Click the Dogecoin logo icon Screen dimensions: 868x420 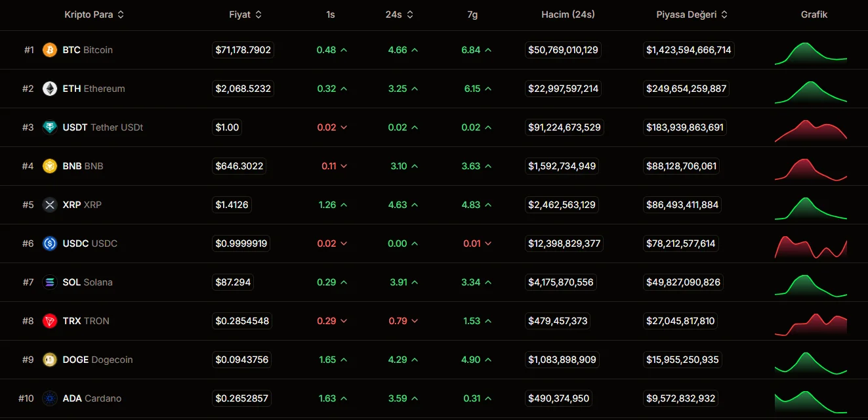(50, 360)
